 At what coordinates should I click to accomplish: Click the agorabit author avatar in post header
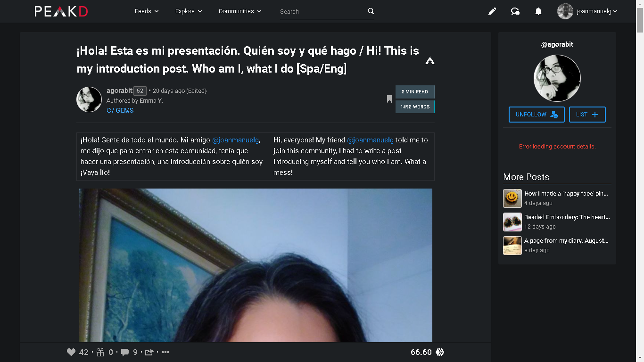(x=89, y=99)
